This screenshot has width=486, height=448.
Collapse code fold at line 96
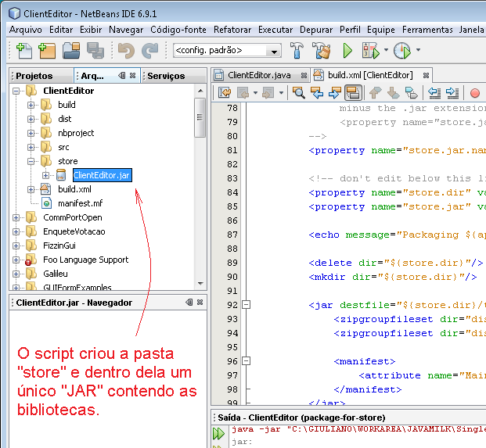tap(246, 361)
